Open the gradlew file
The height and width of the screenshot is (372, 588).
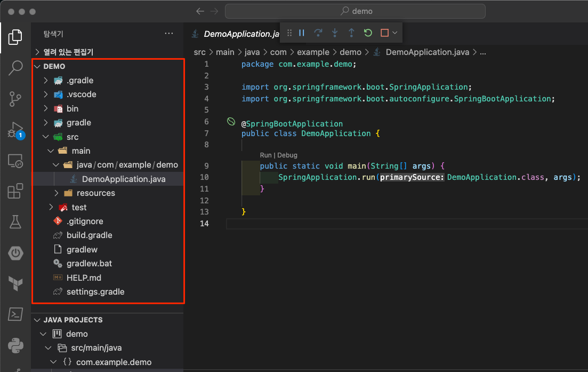108,250
